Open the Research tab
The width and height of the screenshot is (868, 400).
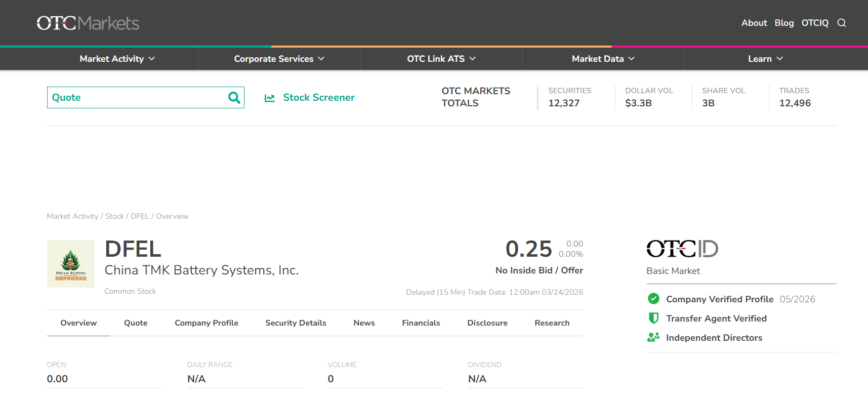pyautogui.click(x=552, y=323)
